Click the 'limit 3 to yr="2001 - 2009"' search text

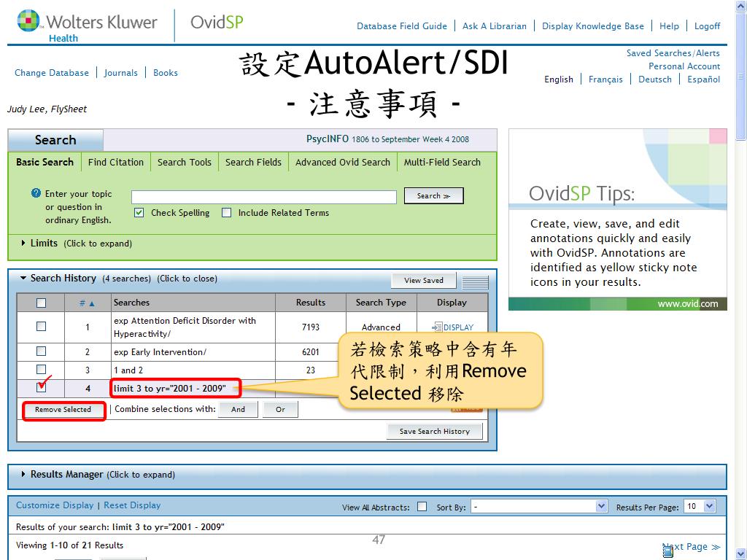coord(170,389)
